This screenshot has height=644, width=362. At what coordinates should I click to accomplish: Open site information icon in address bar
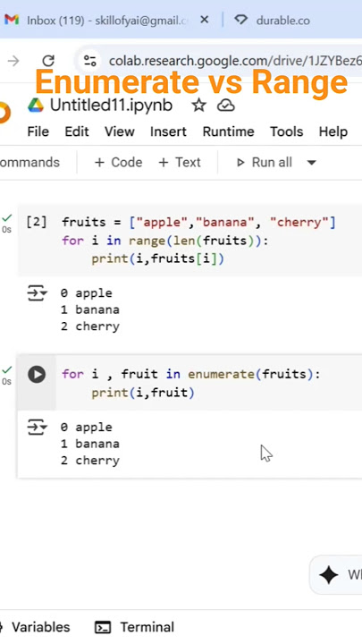[89, 61]
